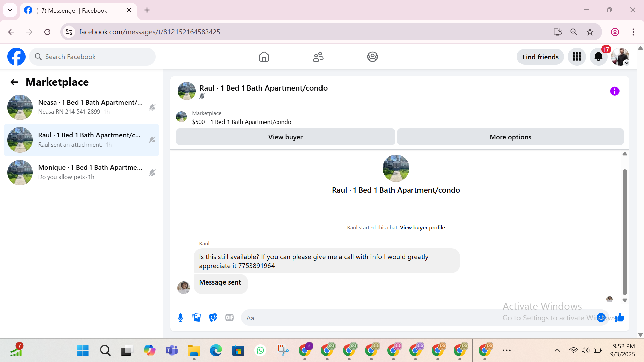Bookmark this page with the star
The height and width of the screenshot is (362, 644).
coord(590,32)
